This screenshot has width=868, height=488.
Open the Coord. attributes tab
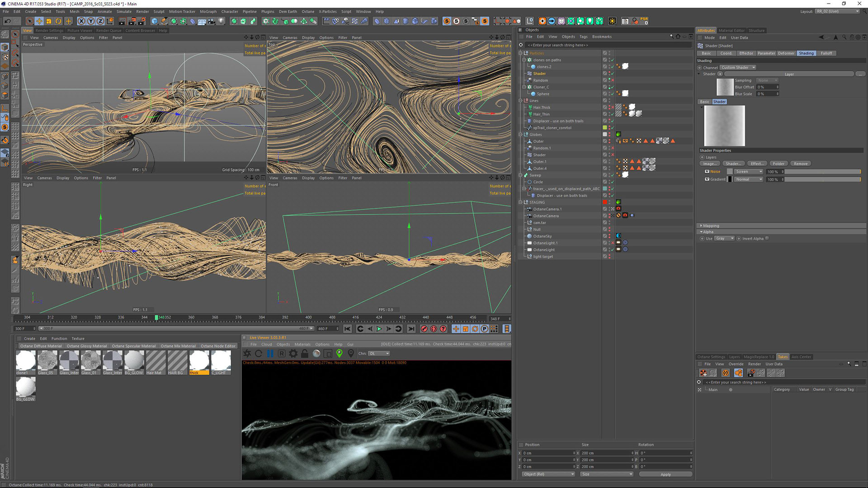[x=726, y=53]
